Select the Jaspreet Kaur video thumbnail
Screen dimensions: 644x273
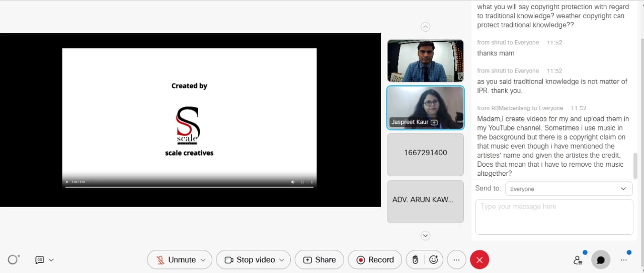coord(425,108)
